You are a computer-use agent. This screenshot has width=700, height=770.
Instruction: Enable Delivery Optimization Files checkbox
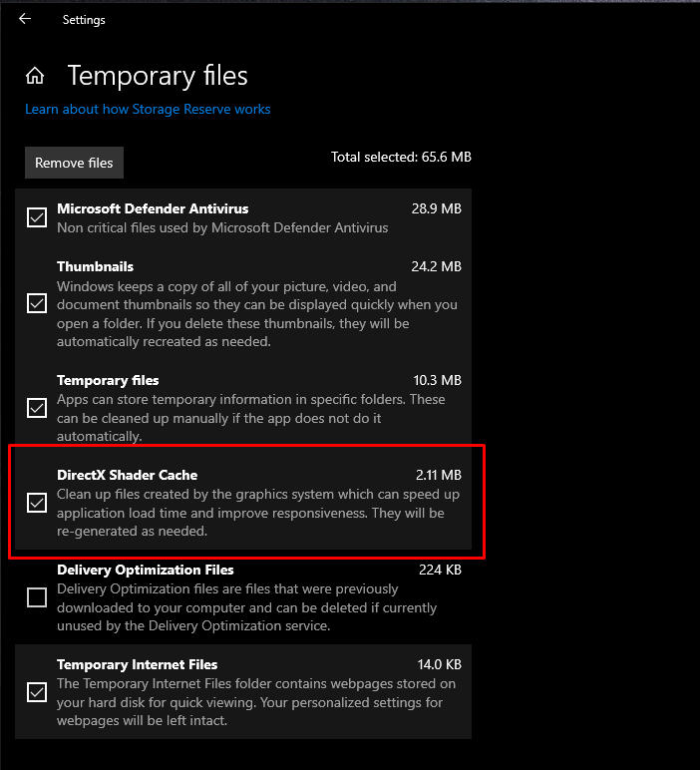point(37,597)
